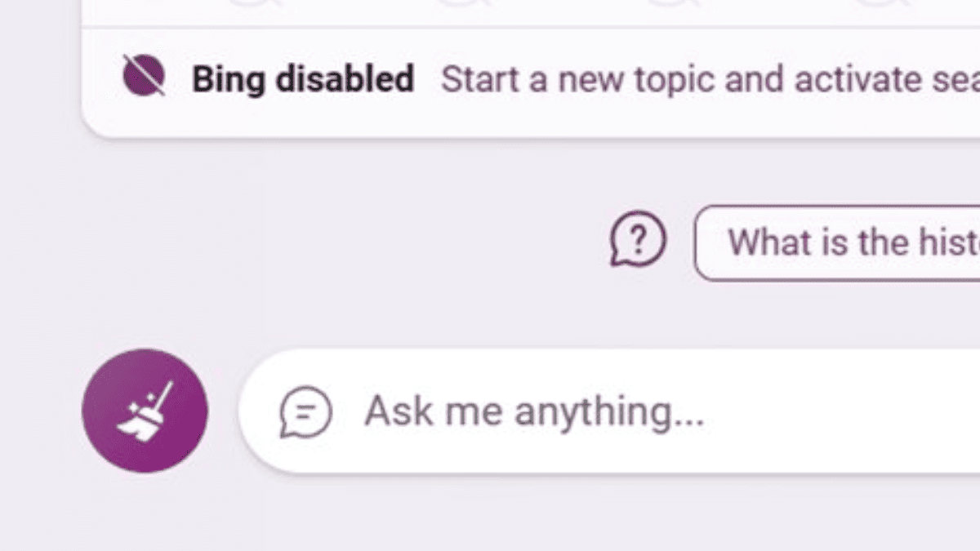Click the Bing disabled crossed-out globe icon
Image resolution: width=980 pixels, height=551 pixels.
point(144,76)
